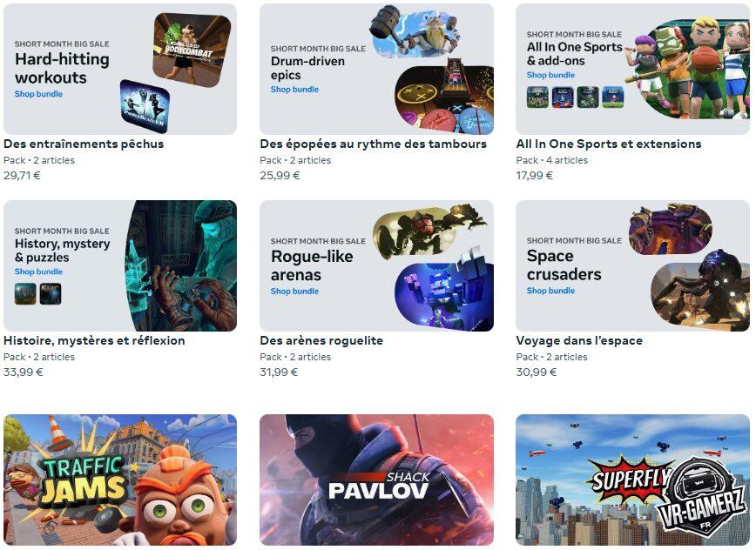Select third small All In One Sports icon
The image size is (756, 550).
point(588,97)
